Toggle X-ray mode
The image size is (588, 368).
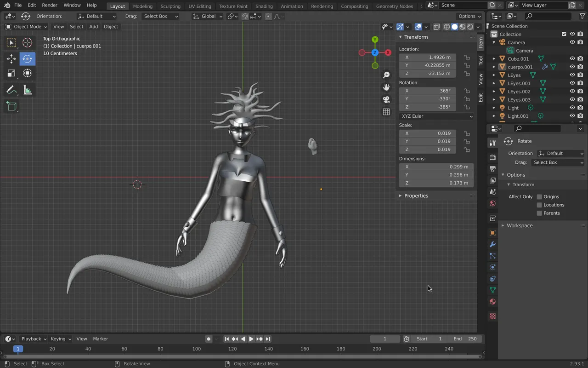tap(436, 27)
